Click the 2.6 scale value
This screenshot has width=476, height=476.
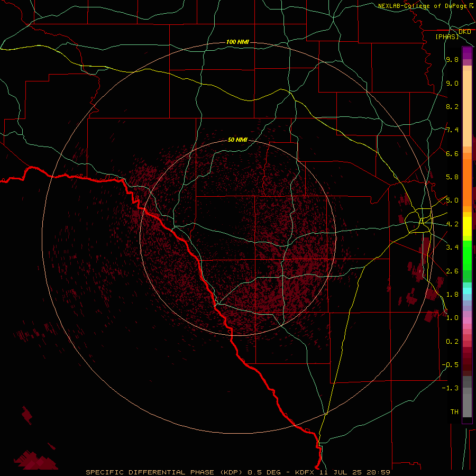[452, 271]
